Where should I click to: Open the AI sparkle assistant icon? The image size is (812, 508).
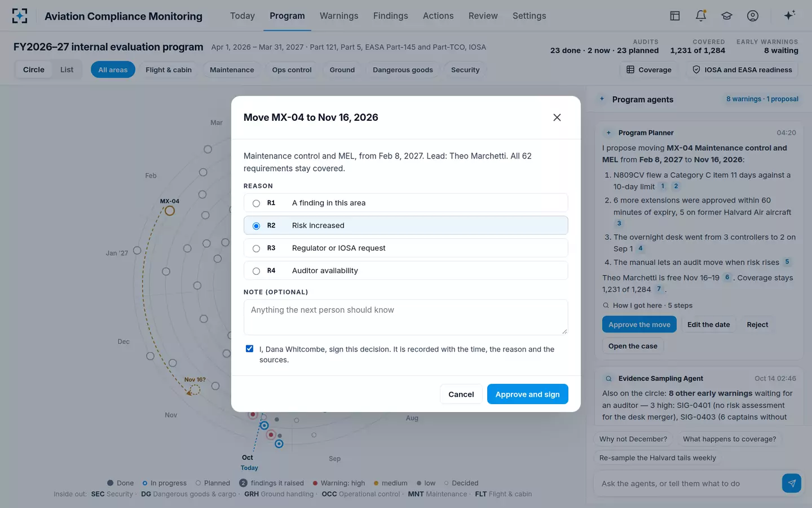(789, 15)
